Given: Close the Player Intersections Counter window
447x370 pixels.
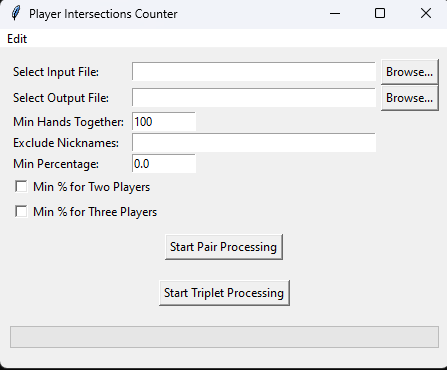Looking at the screenshot, I should point(426,14).
